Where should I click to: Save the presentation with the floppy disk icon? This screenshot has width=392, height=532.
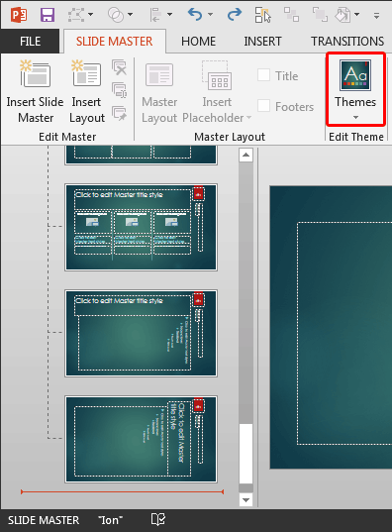coord(48,15)
